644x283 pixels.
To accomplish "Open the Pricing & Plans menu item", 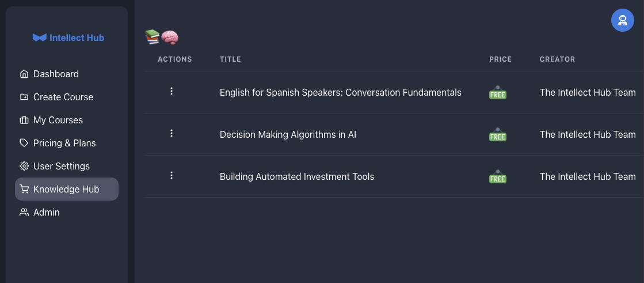I will [x=64, y=143].
